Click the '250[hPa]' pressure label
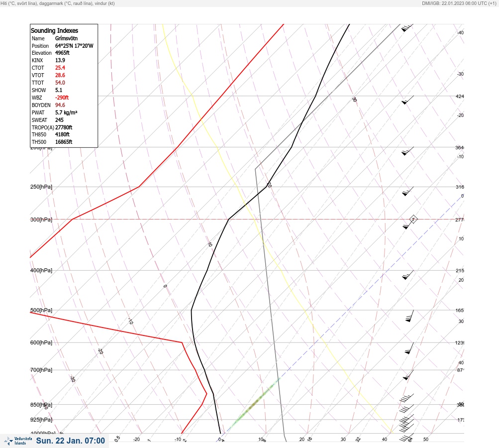 coord(41,187)
